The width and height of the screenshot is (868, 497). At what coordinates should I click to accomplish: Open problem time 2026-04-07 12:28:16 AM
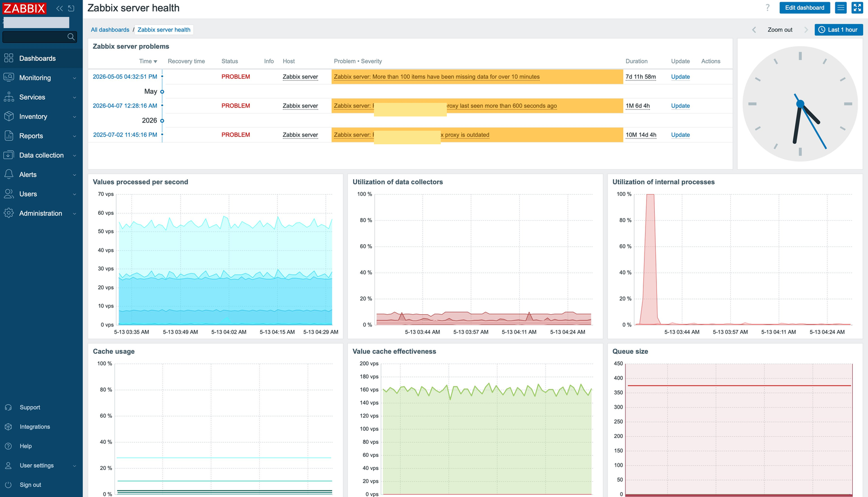click(x=125, y=106)
